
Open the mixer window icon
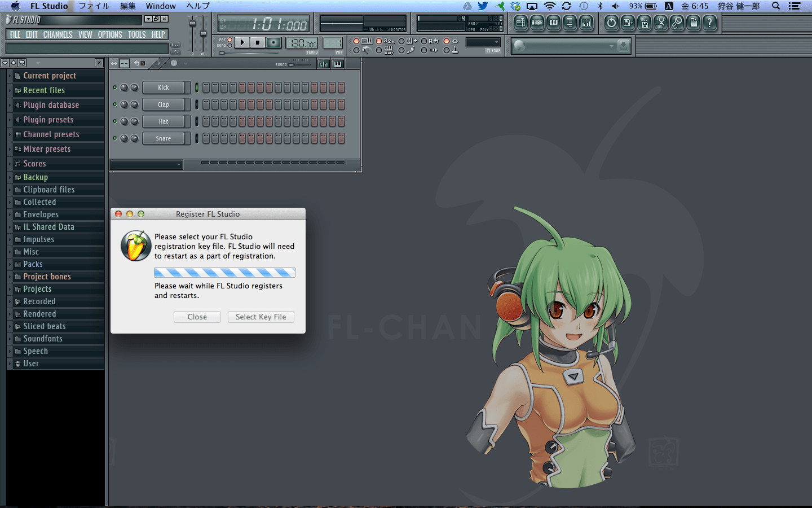tap(586, 23)
